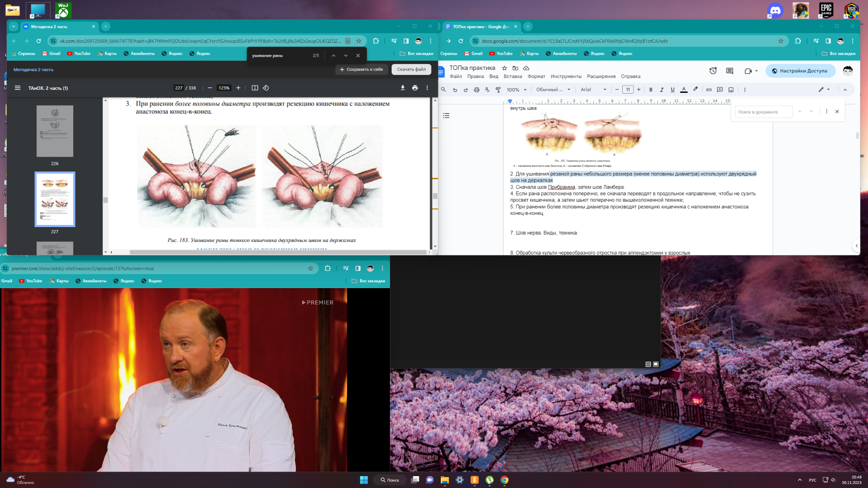Print the PDF from the viewer toolbar
The width and height of the screenshot is (868, 488).
click(415, 88)
